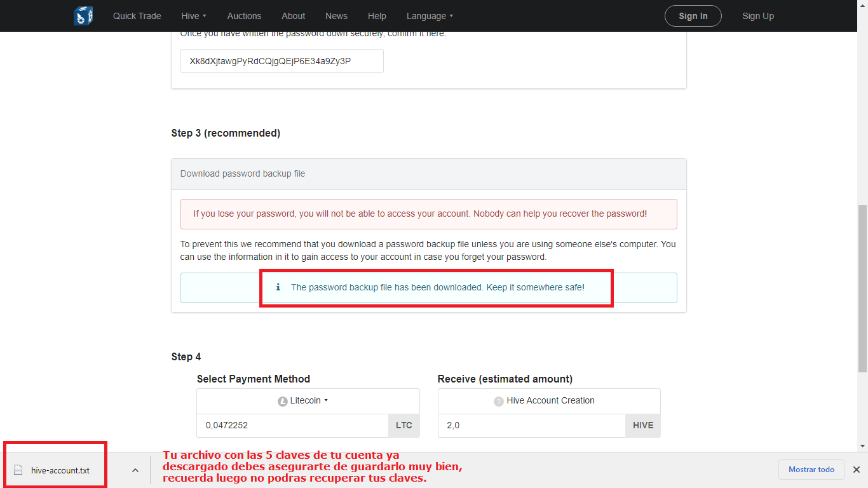Open the Litecoin payment method dropdown
This screenshot has width=868, height=488.
point(308,401)
